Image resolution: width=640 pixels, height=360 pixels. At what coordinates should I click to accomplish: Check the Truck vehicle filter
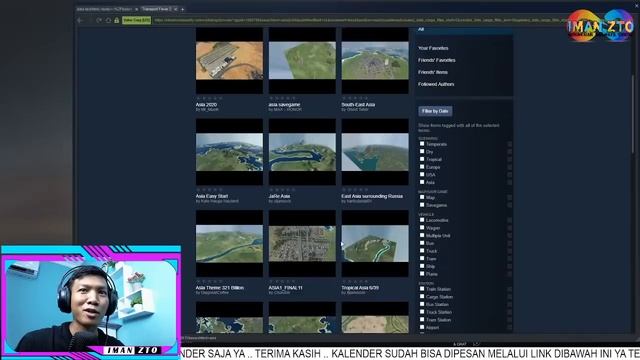[422, 251]
